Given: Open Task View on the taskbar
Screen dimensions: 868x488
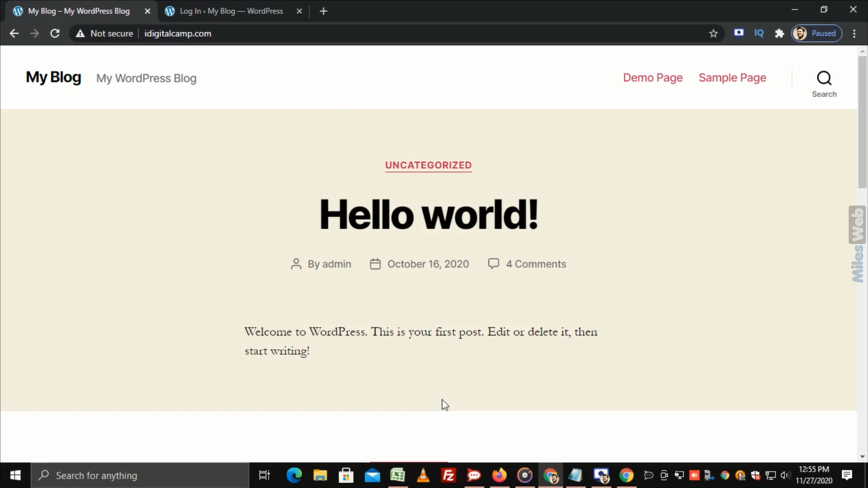Looking at the screenshot, I should pos(264,475).
